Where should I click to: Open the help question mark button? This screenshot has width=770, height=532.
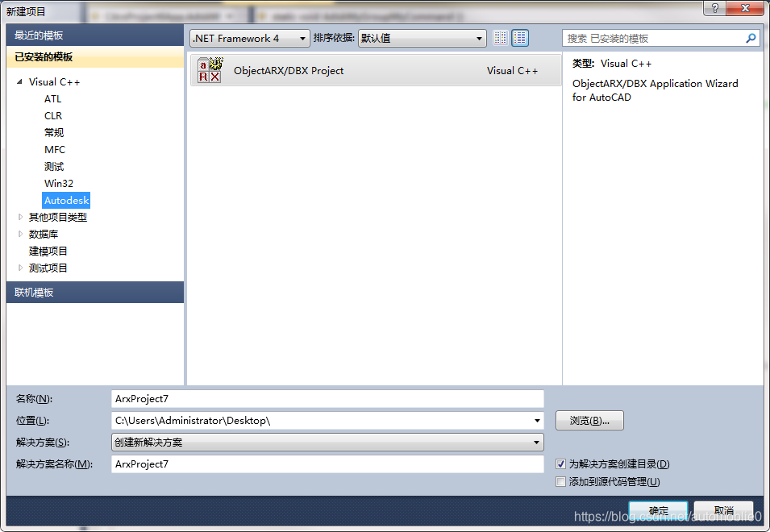(714, 8)
